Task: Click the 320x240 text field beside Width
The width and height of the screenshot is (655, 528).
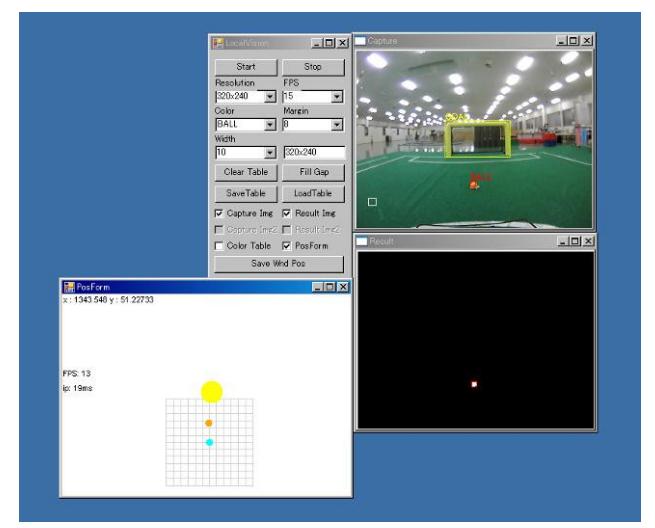Action: click(314, 152)
